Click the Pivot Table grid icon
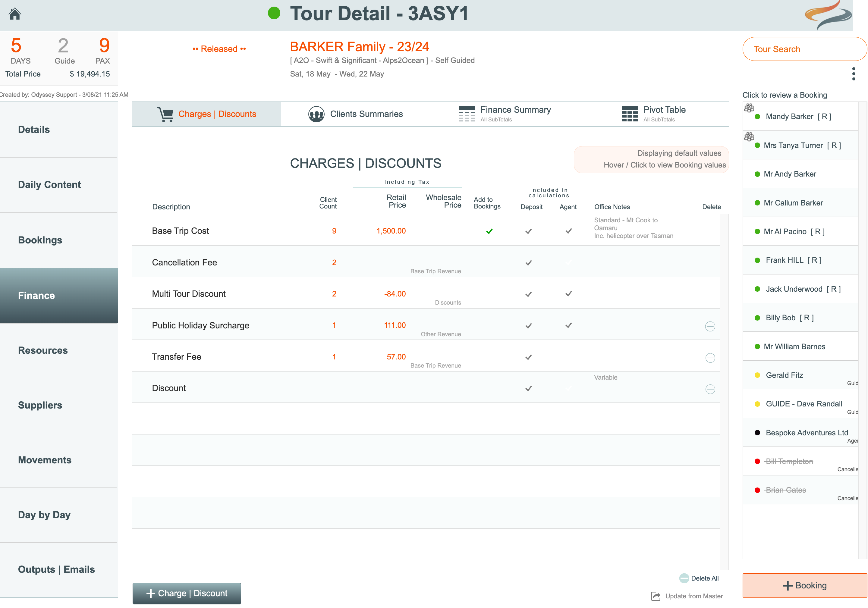The width and height of the screenshot is (868, 608). (630, 114)
